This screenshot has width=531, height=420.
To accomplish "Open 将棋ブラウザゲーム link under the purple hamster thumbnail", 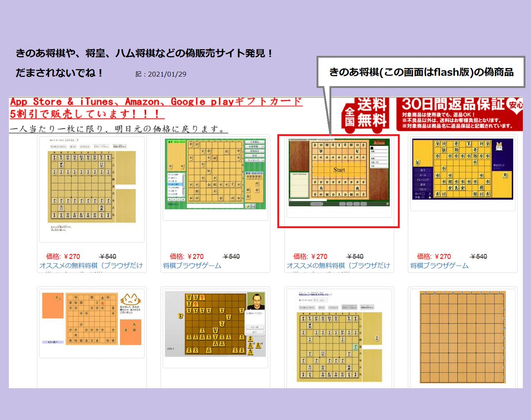I will click(x=439, y=266).
